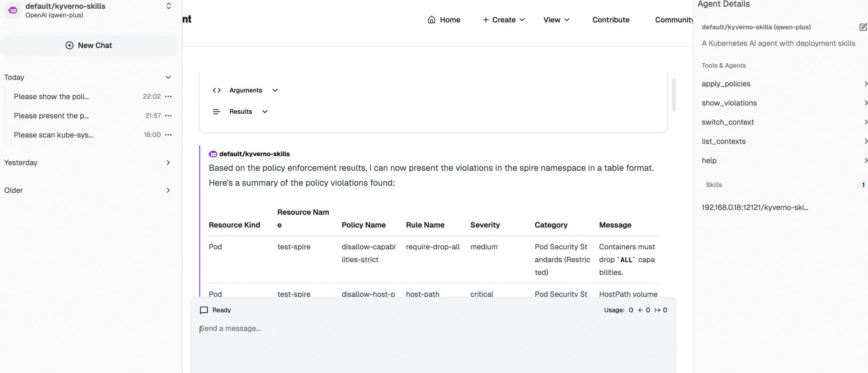Viewport: 868px width, 373px height.
Task: Click the chat scrollbar thumb
Action: [674, 95]
